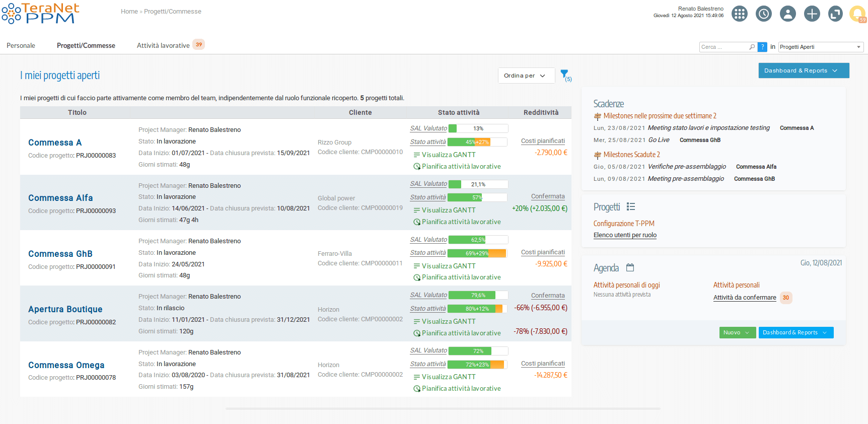This screenshot has width=868, height=424.
Task: Open the notifications bell with 59 badge
Action: (x=857, y=14)
